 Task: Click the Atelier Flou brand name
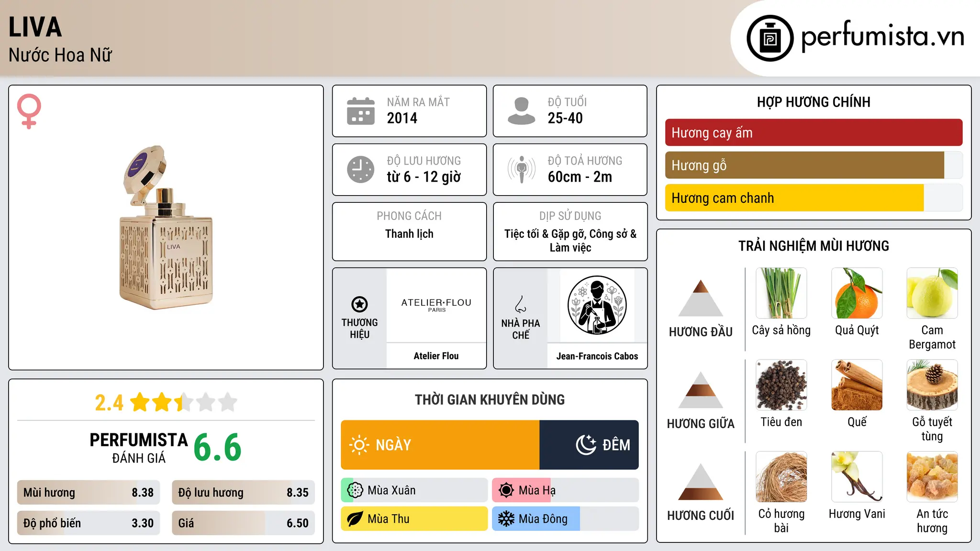click(436, 356)
